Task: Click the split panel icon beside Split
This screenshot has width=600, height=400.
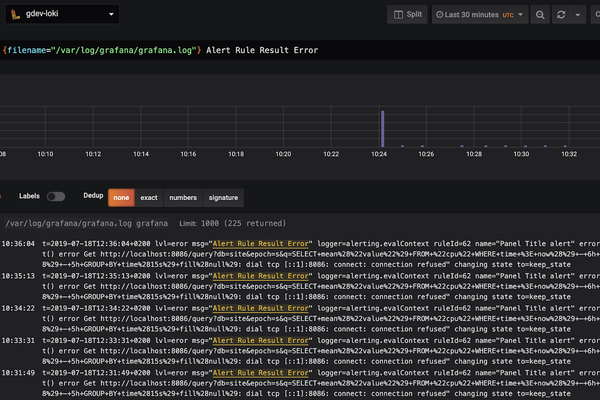Action: click(x=398, y=15)
